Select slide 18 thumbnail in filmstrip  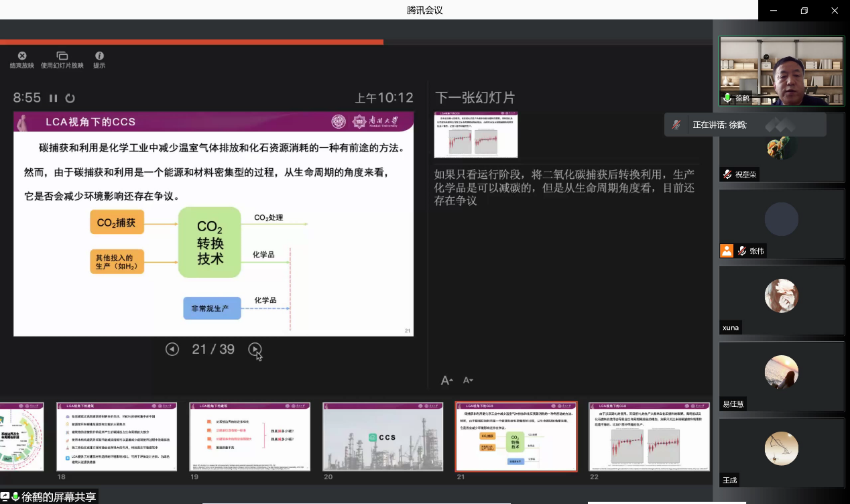116,436
